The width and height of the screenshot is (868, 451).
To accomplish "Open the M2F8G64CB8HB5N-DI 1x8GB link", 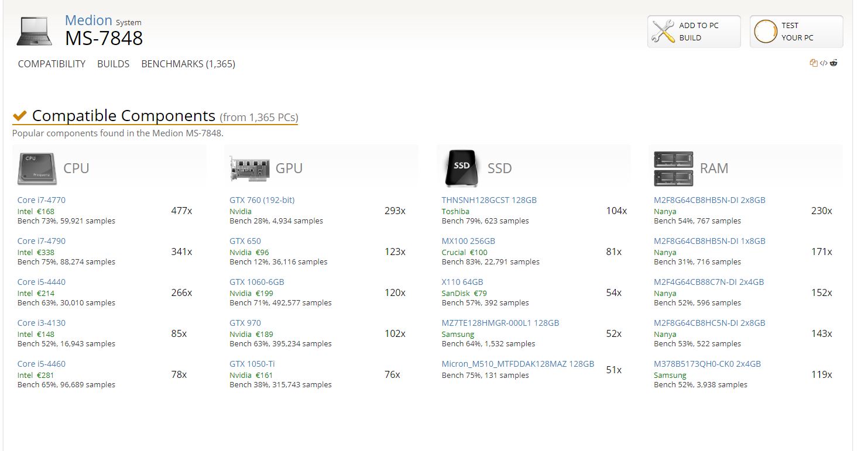I will click(709, 241).
